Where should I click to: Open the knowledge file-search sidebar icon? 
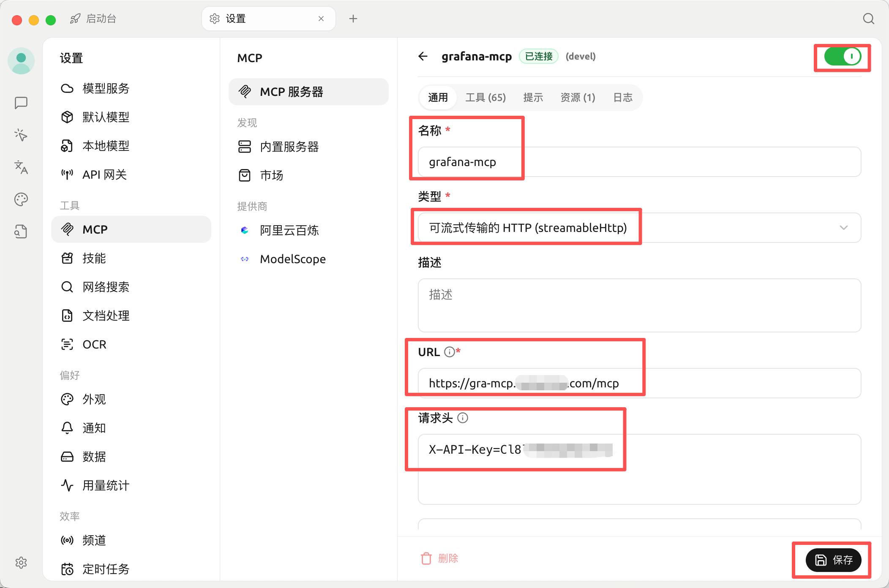[x=21, y=231]
